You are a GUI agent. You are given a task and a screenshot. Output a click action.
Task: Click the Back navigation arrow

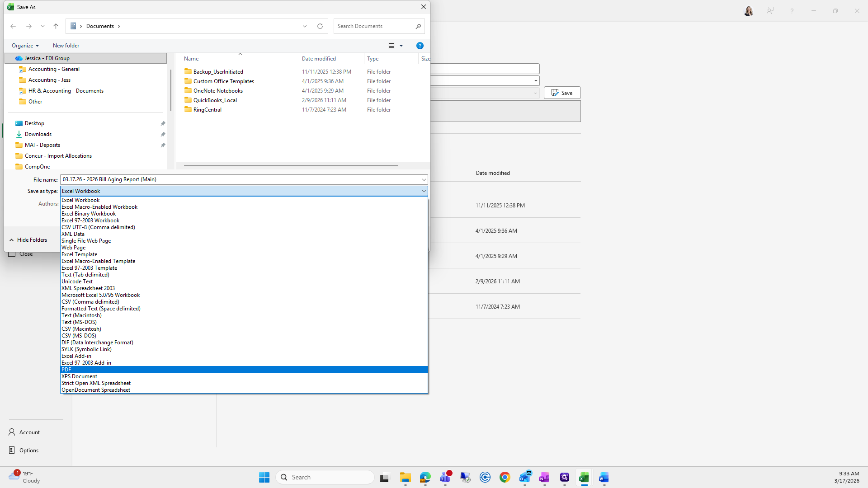tap(13, 26)
